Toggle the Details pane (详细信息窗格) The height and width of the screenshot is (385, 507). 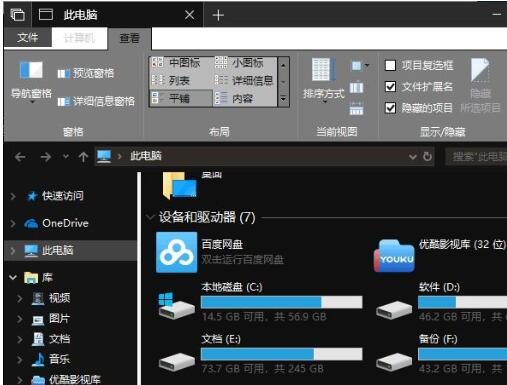[96, 101]
